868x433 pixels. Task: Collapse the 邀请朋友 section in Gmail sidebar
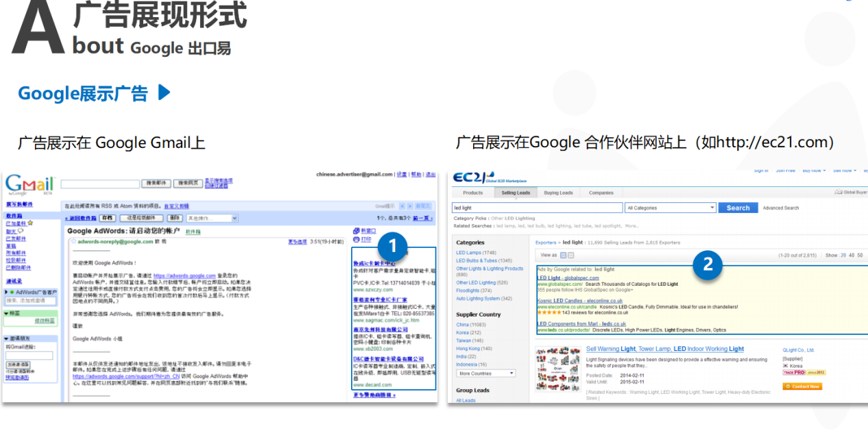(7, 338)
